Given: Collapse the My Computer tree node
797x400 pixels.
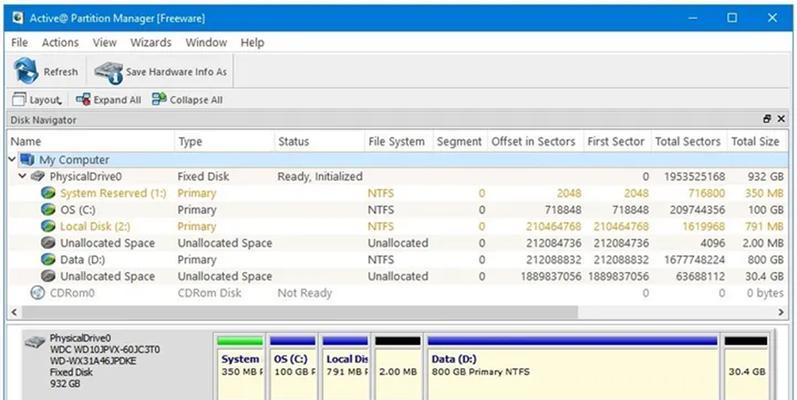Looking at the screenshot, I should coord(13,160).
